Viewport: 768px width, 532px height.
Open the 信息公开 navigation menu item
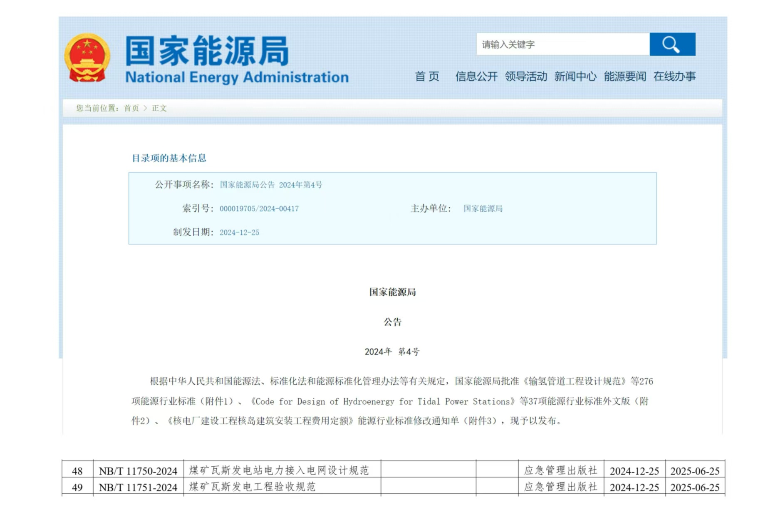(476, 77)
